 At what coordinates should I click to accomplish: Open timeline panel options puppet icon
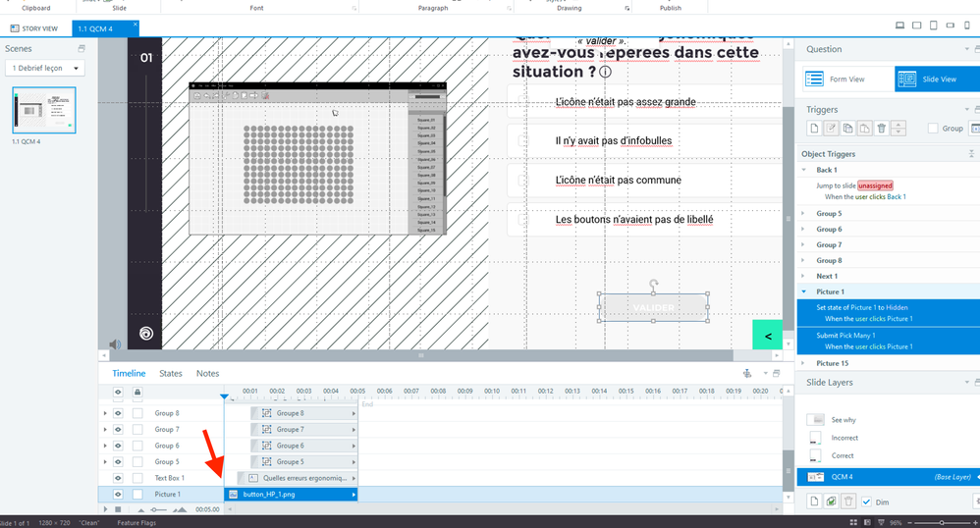747,374
